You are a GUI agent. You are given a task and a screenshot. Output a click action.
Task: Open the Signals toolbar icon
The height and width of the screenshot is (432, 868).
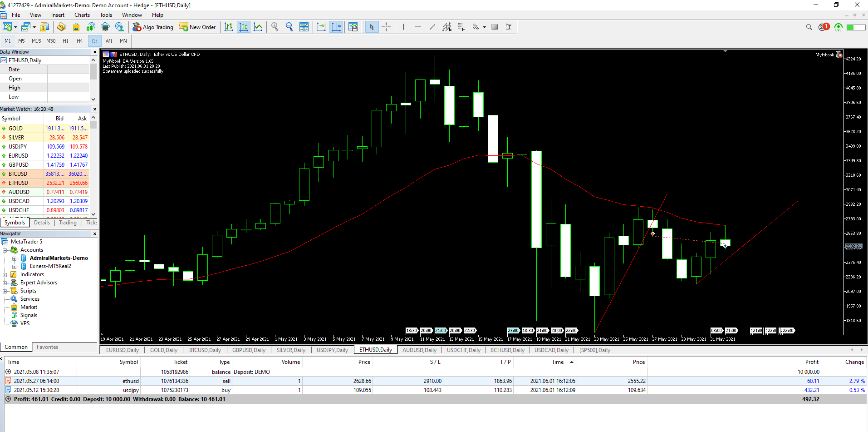pyautogui.click(x=91, y=27)
